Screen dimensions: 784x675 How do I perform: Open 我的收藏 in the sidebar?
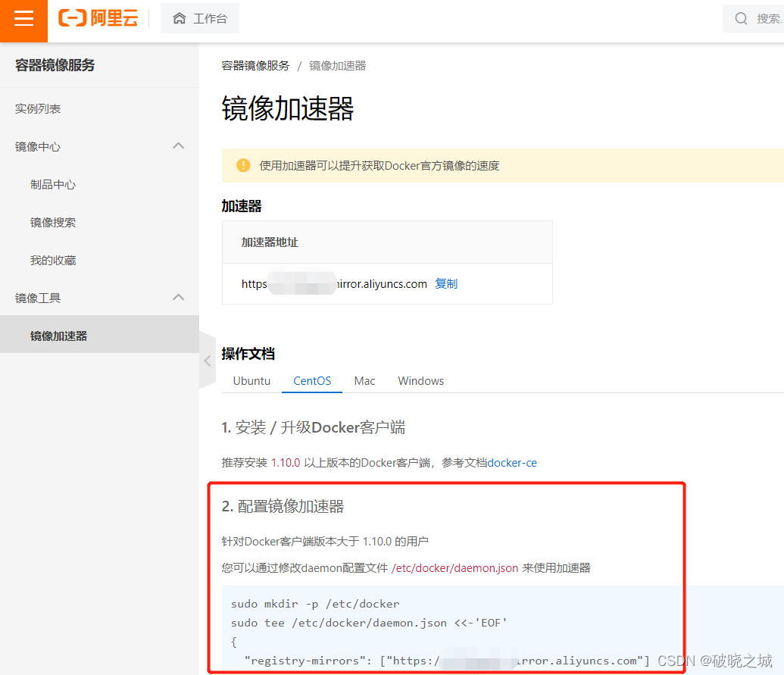coord(53,261)
